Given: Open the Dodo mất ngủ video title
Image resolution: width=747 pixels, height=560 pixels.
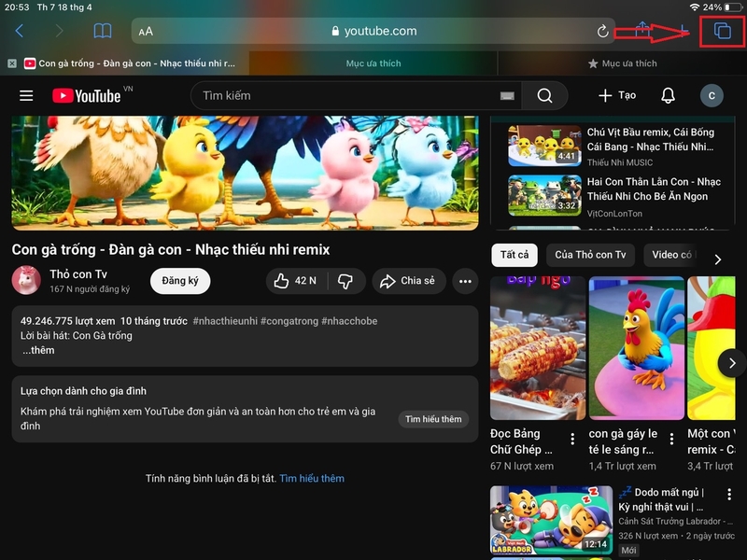Looking at the screenshot, I should coord(662,499).
